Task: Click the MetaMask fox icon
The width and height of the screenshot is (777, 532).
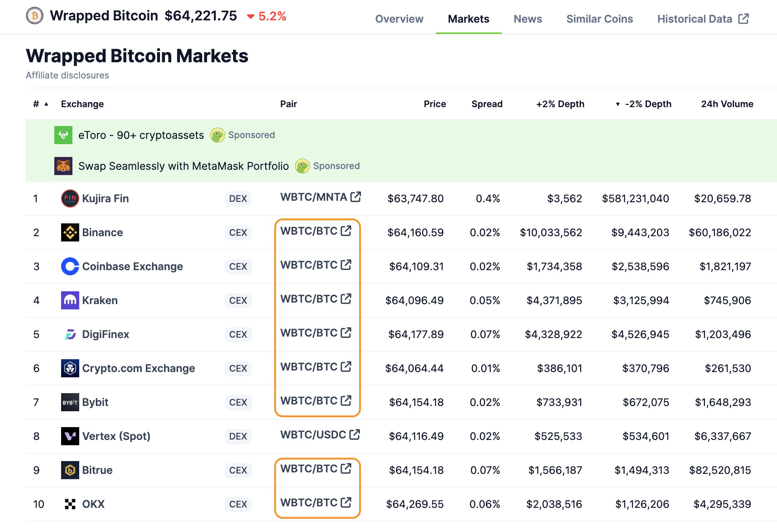Action: (63, 166)
